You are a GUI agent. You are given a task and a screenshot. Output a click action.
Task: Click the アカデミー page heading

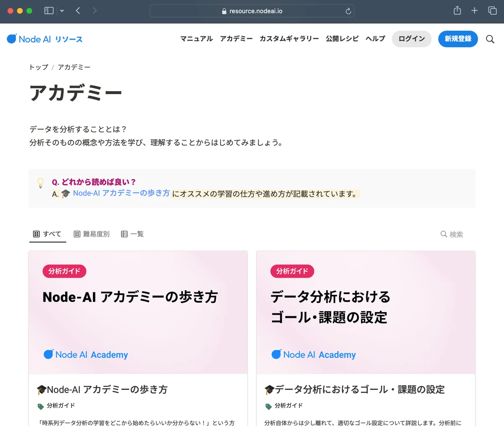point(76,92)
